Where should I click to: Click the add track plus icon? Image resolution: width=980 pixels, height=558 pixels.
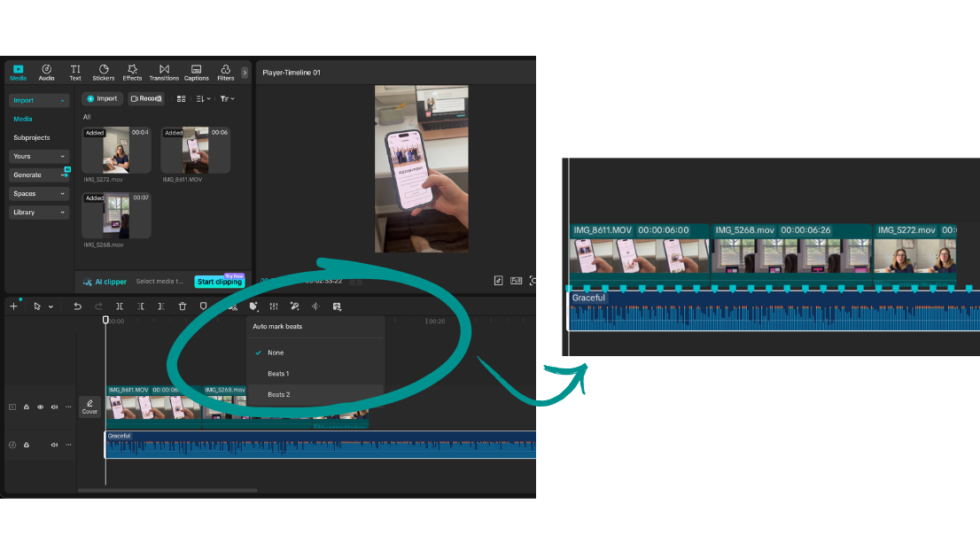pos(14,306)
